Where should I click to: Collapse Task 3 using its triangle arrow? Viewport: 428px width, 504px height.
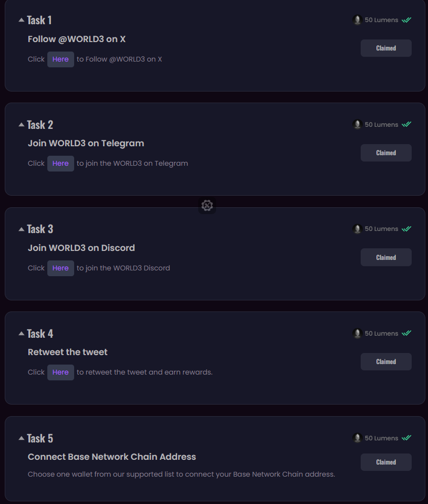21,229
